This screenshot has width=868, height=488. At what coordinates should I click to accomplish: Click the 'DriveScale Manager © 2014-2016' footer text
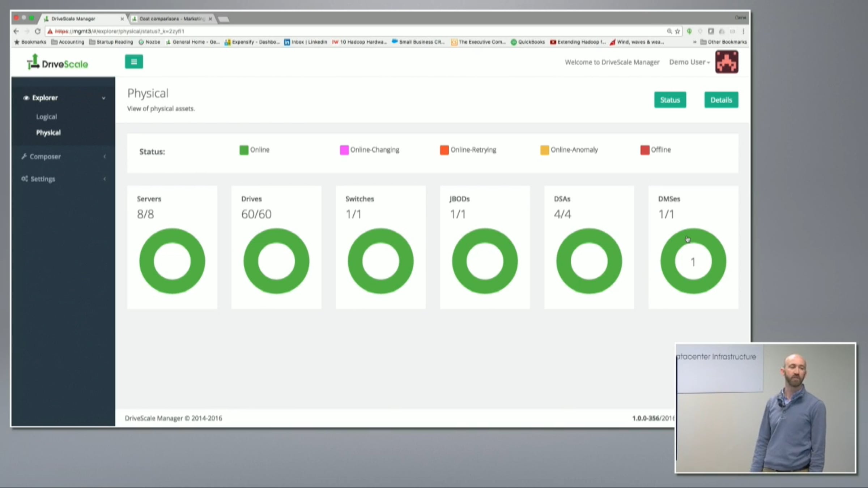coord(174,418)
